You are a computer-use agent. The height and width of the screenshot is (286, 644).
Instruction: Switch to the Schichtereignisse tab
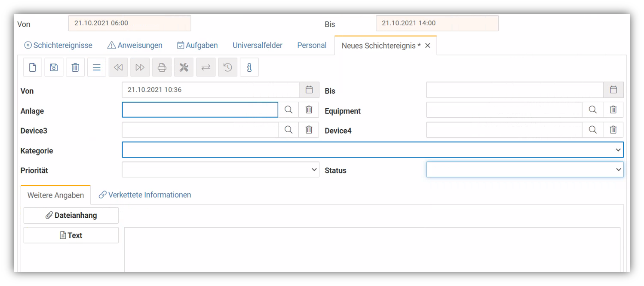pos(58,45)
